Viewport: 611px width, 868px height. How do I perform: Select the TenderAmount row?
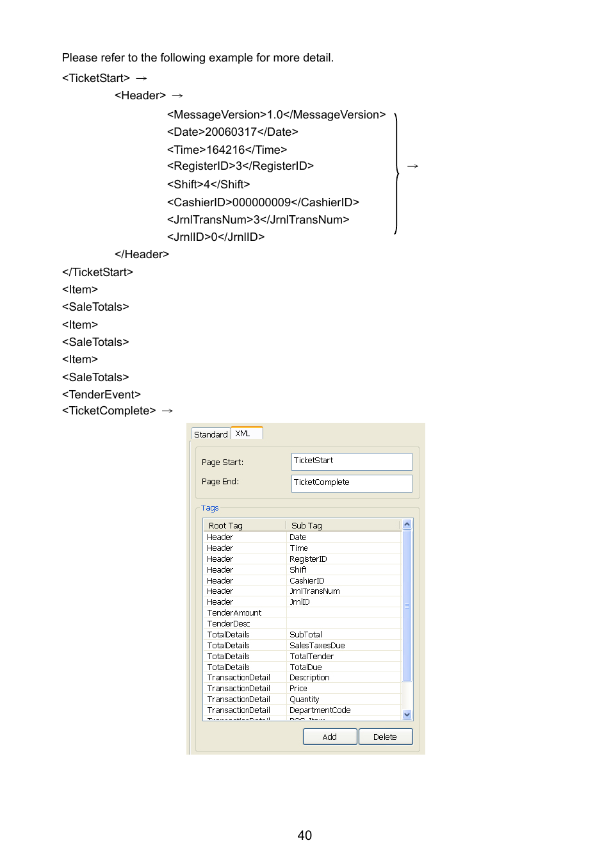[x=302, y=613]
